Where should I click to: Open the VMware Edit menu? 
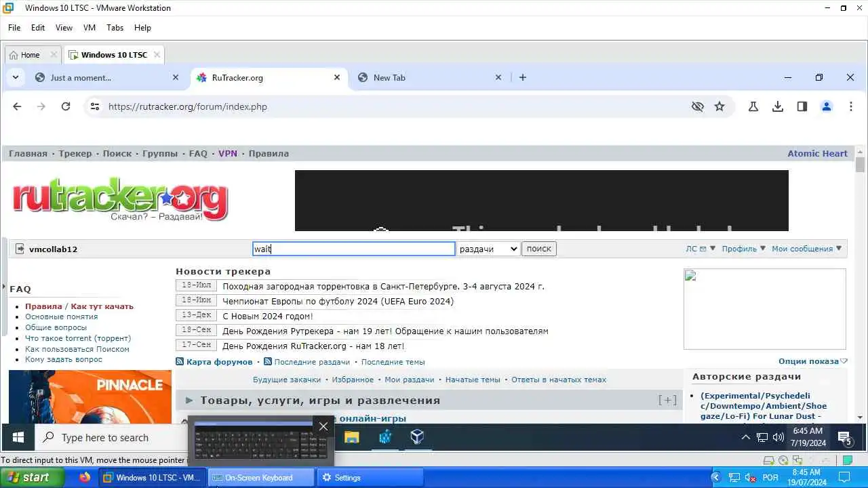click(x=38, y=28)
